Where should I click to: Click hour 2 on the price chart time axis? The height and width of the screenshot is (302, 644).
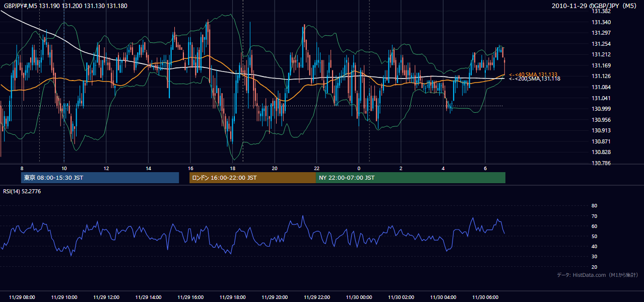coord(401,168)
